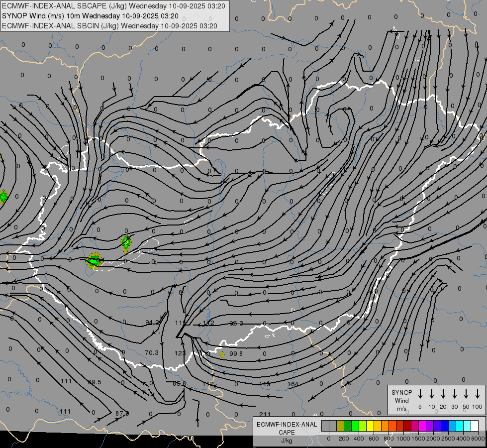Click the wind arrow above the 10 label

click(431, 393)
